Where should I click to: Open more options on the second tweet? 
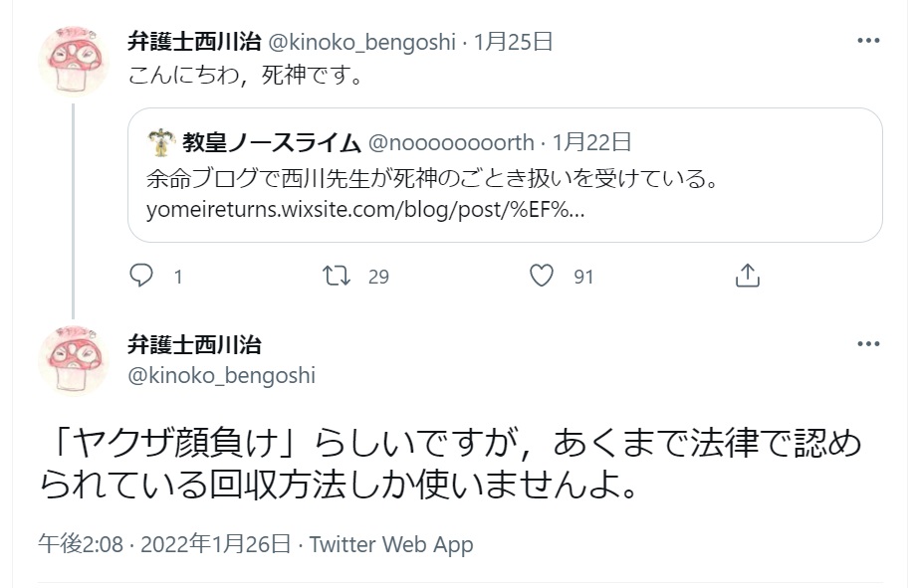pyautogui.click(x=868, y=345)
